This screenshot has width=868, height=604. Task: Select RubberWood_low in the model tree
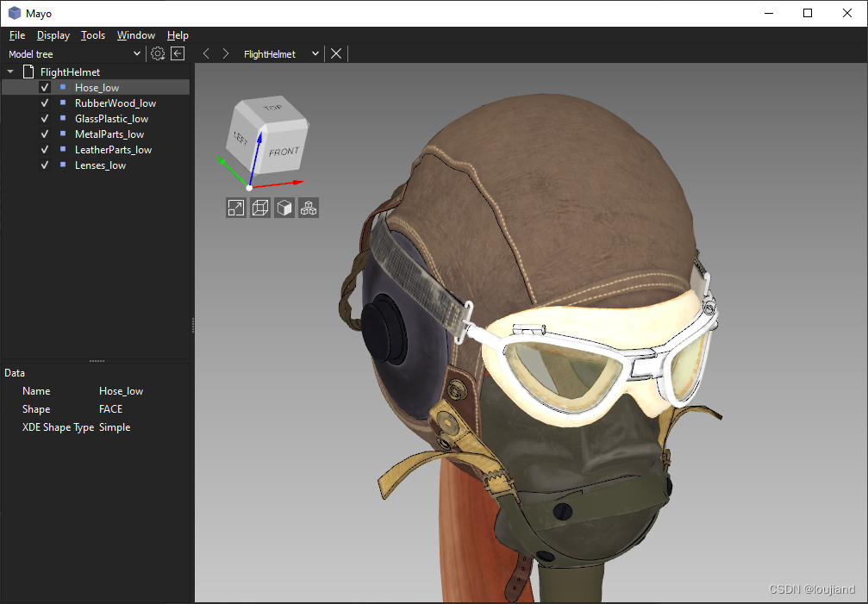click(115, 103)
